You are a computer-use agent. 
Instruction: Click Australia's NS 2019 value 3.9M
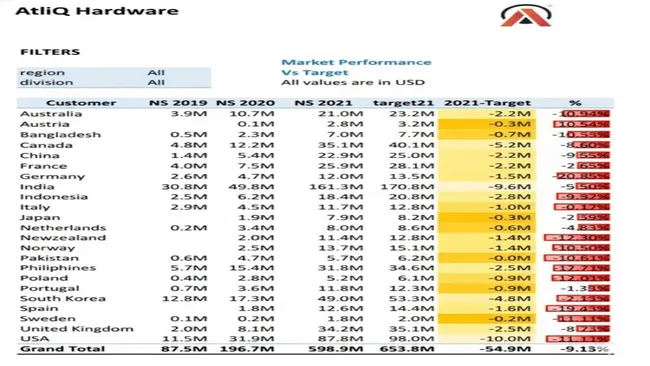189,114
